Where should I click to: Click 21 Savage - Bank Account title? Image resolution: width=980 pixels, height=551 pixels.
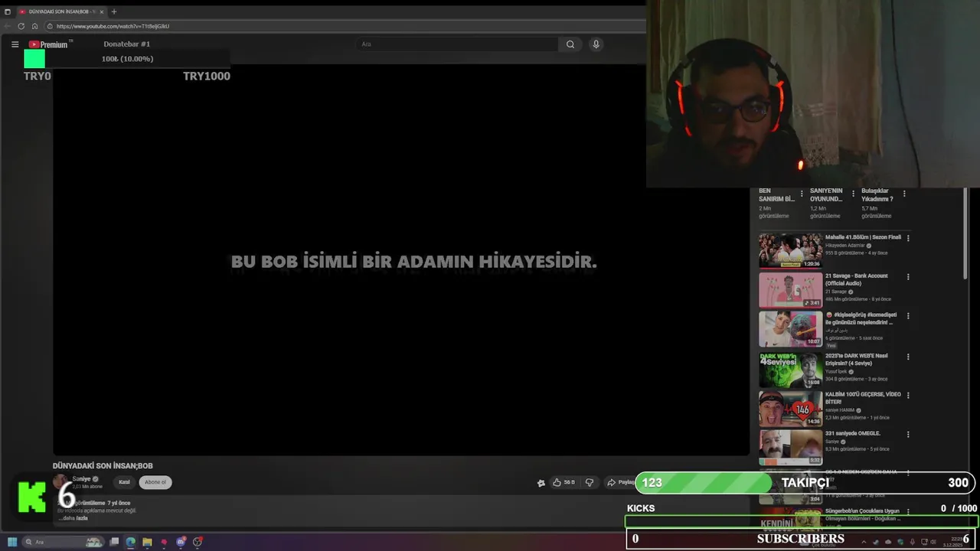(x=857, y=279)
